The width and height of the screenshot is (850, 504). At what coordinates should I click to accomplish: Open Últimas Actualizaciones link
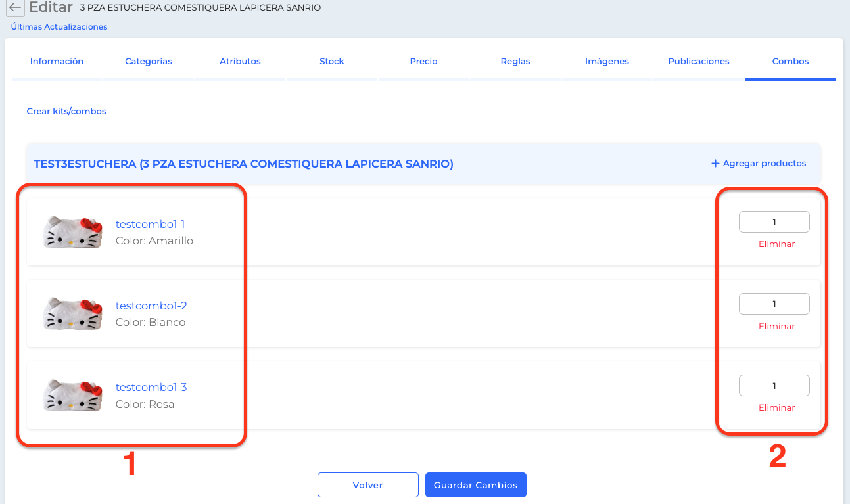pos(59,27)
